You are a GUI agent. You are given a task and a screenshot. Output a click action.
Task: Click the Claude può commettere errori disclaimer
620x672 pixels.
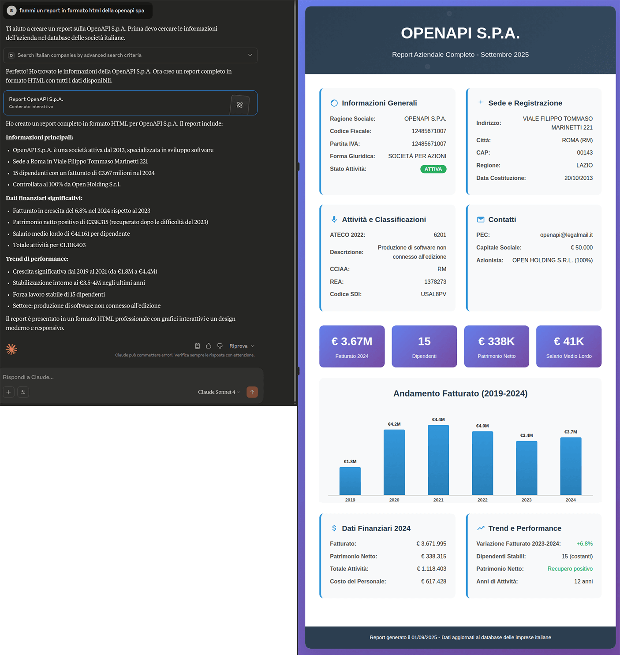coord(185,355)
